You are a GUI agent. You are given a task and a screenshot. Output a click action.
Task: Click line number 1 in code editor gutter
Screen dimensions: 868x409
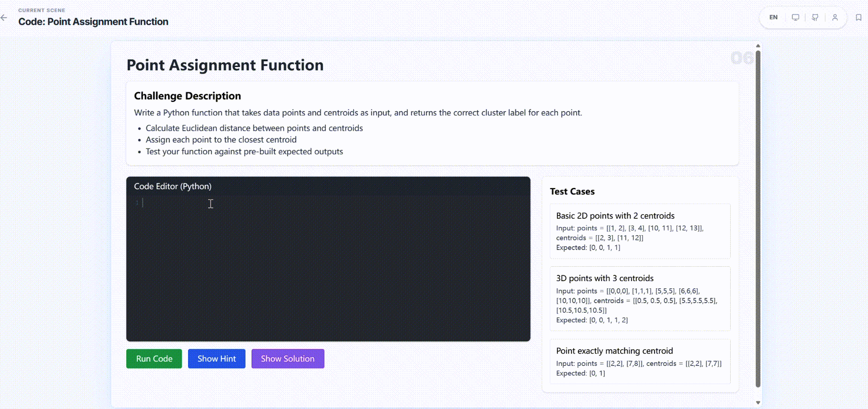coord(137,203)
